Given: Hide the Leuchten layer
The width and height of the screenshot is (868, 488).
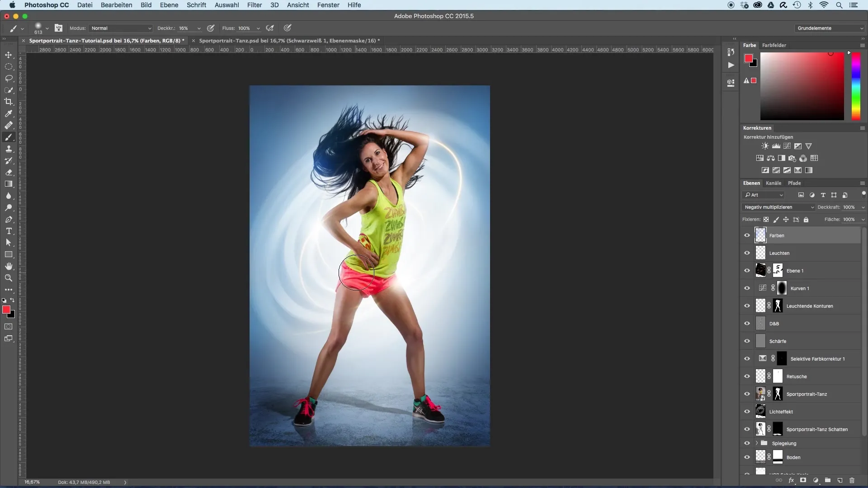Looking at the screenshot, I should pos(747,253).
